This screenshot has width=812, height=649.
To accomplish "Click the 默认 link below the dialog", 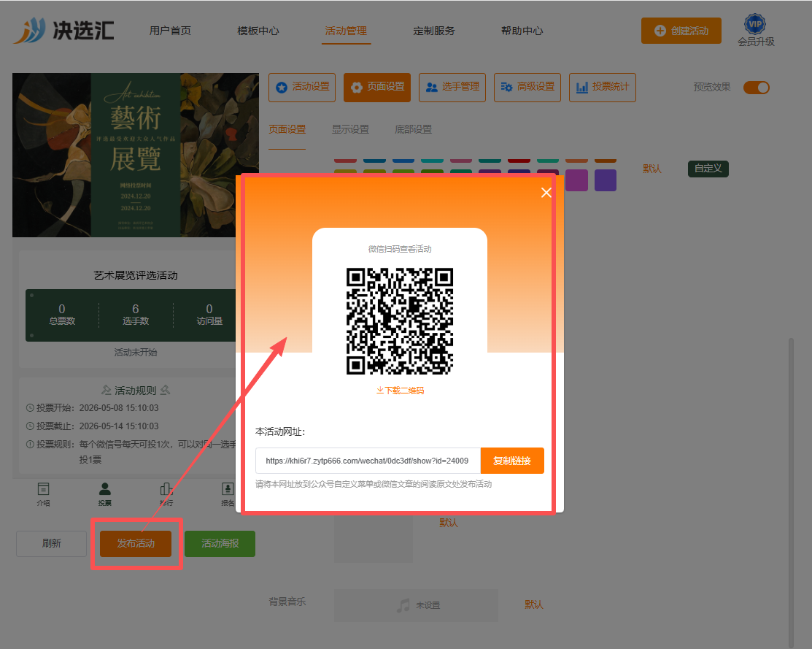I will tap(449, 523).
